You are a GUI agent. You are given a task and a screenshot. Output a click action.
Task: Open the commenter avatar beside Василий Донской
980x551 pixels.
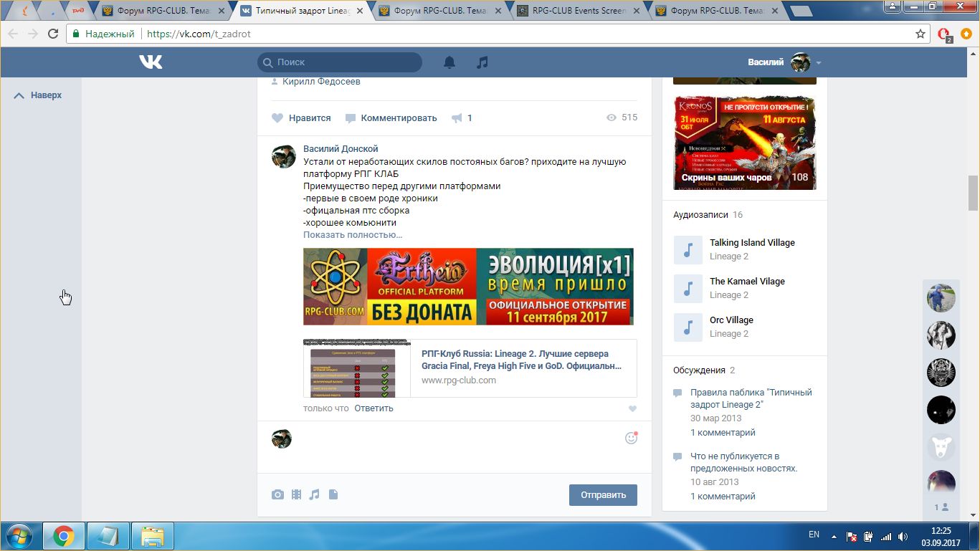click(x=284, y=156)
